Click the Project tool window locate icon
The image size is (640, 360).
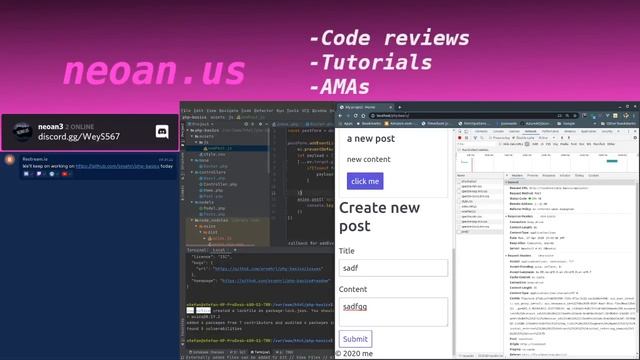coord(246,124)
